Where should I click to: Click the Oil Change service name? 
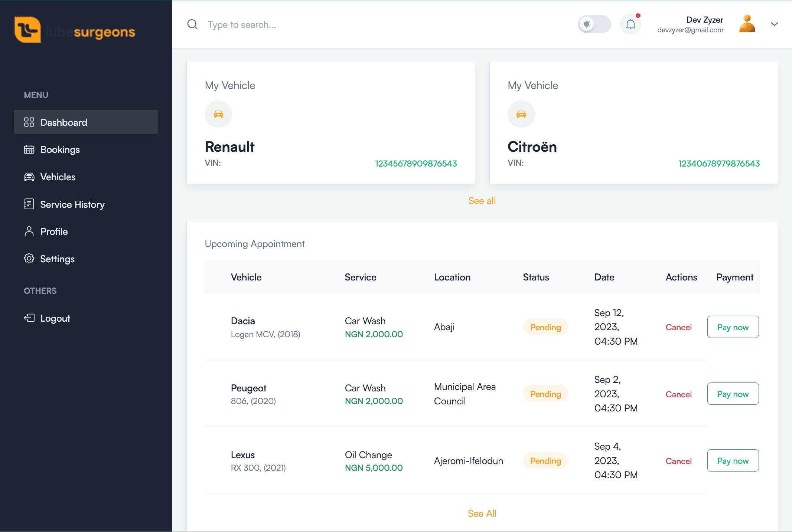[x=368, y=455]
